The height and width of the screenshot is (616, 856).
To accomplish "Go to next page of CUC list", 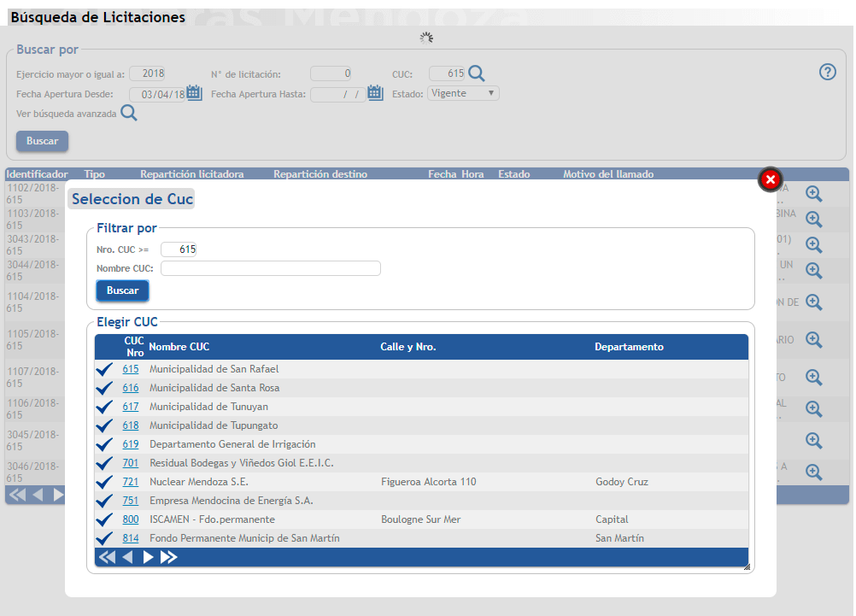I will [x=148, y=557].
